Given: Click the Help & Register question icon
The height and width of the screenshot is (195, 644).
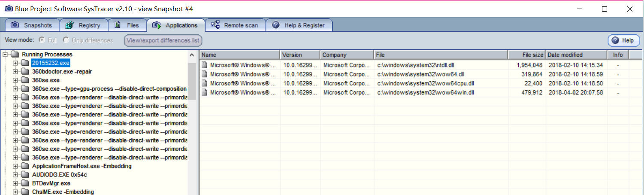Looking at the screenshot, I should tap(276, 25).
